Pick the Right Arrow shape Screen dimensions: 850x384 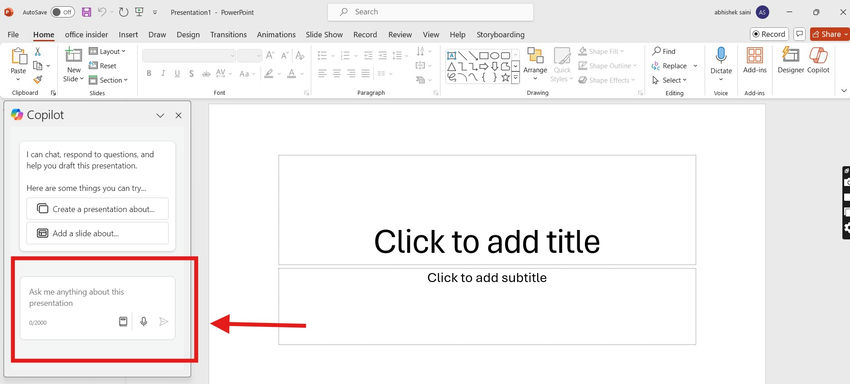point(484,66)
